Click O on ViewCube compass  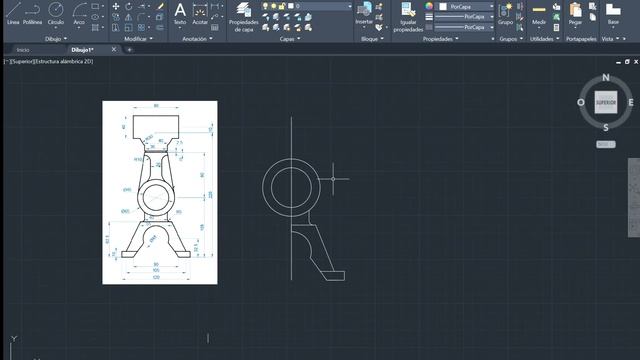click(x=581, y=102)
